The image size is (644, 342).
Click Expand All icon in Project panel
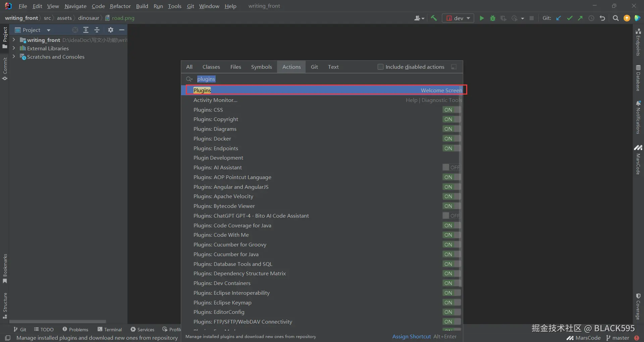tap(86, 30)
